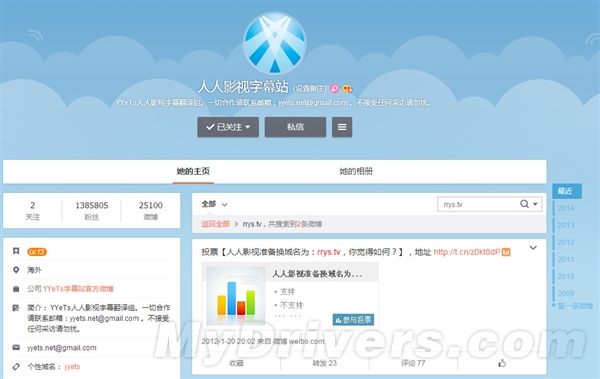Switch to 她的主页 tab

pyautogui.click(x=193, y=171)
